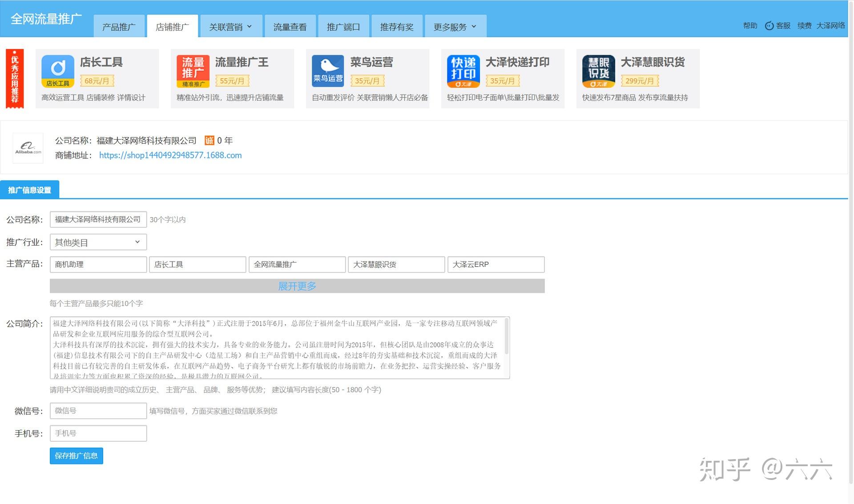
Task: Open the 大泽慧眼识货 title link
Action: (653, 62)
